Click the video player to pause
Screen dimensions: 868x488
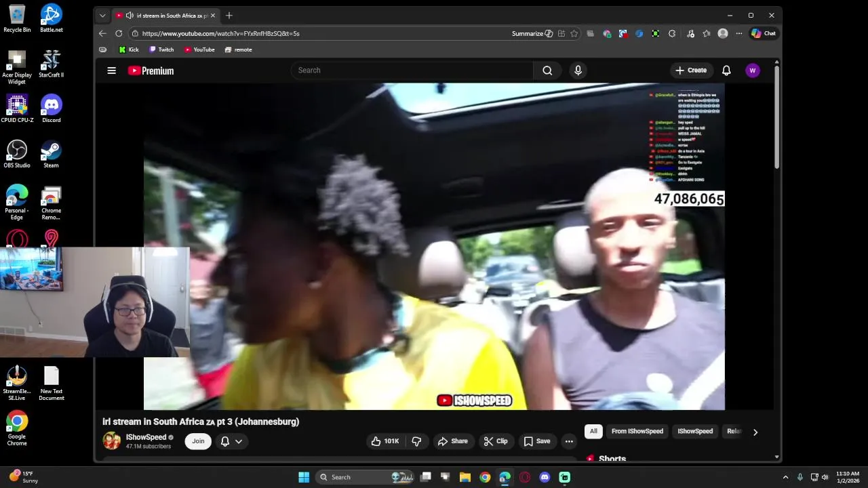click(434, 247)
